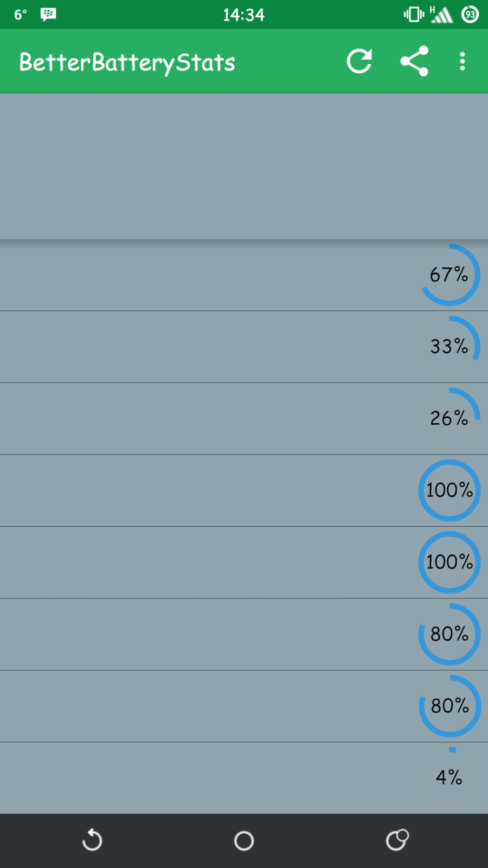488x868 pixels.
Task: Tap the battery 93 indicator icon
Action: tap(470, 15)
